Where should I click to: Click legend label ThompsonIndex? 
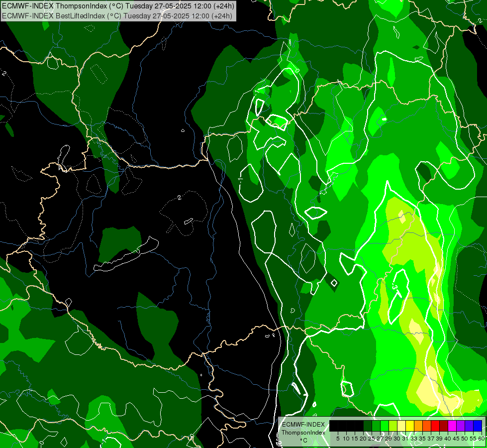click(x=303, y=433)
